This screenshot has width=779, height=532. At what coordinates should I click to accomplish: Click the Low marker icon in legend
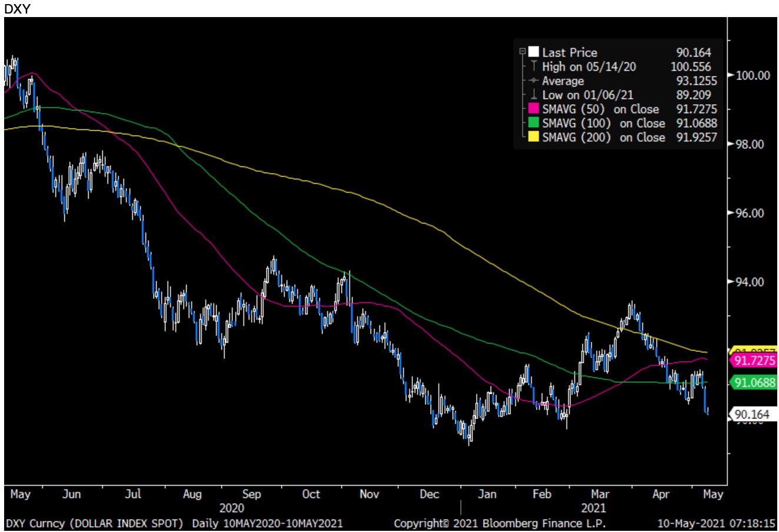coord(534,95)
